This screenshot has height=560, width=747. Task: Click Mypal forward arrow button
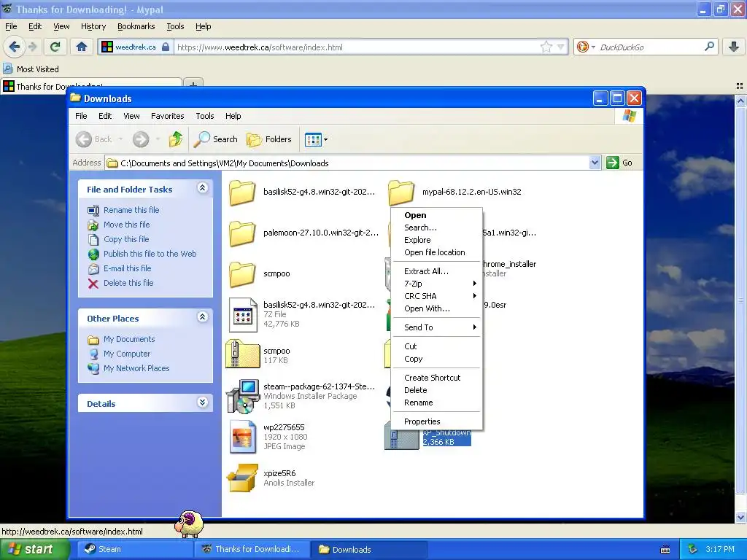[32, 47]
